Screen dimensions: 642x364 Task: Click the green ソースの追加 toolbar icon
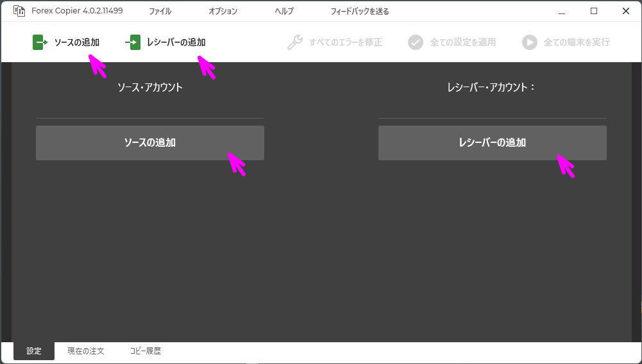40,42
